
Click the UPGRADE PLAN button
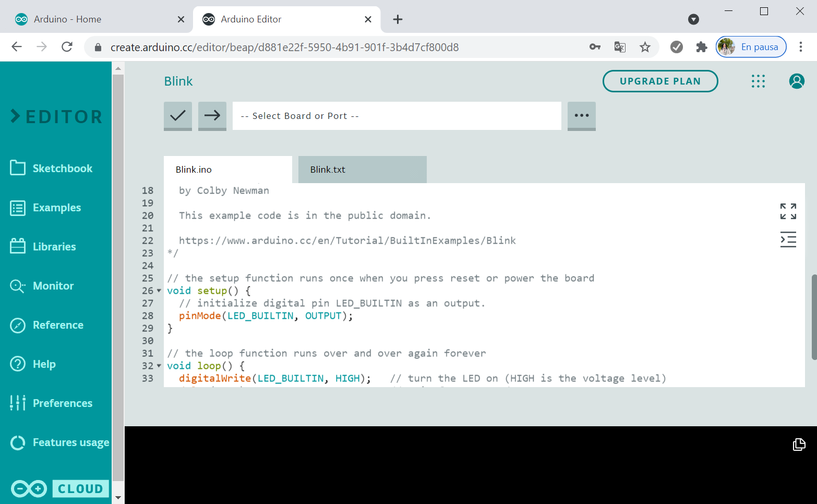pyautogui.click(x=660, y=81)
